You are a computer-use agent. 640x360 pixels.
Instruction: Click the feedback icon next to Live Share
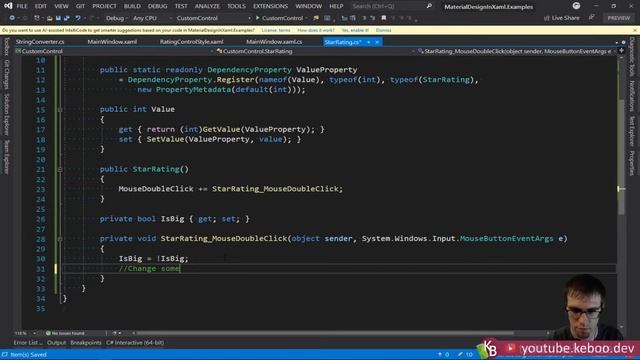591,18
